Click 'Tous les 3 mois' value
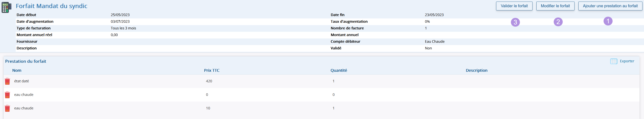This screenshot has height=119, width=644. click(123, 28)
